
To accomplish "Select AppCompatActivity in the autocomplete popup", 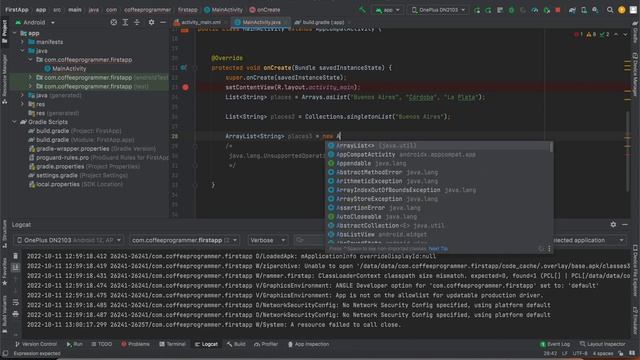I will pyautogui.click(x=438, y=155).
